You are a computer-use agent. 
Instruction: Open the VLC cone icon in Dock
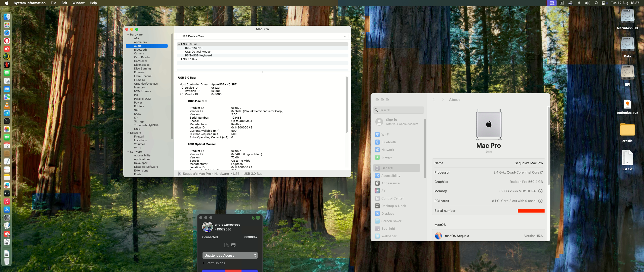[7, 105]
